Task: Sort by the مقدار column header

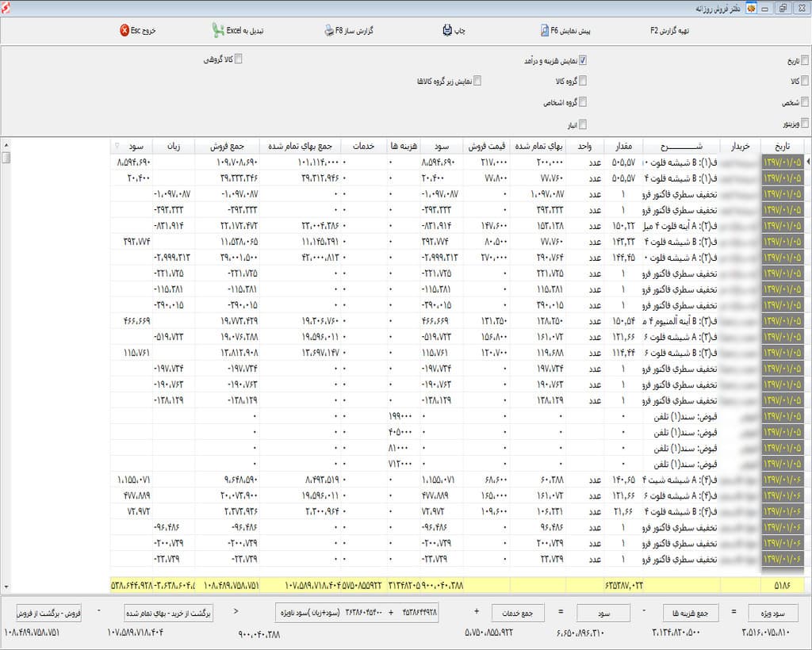Action: pos(623,146)
